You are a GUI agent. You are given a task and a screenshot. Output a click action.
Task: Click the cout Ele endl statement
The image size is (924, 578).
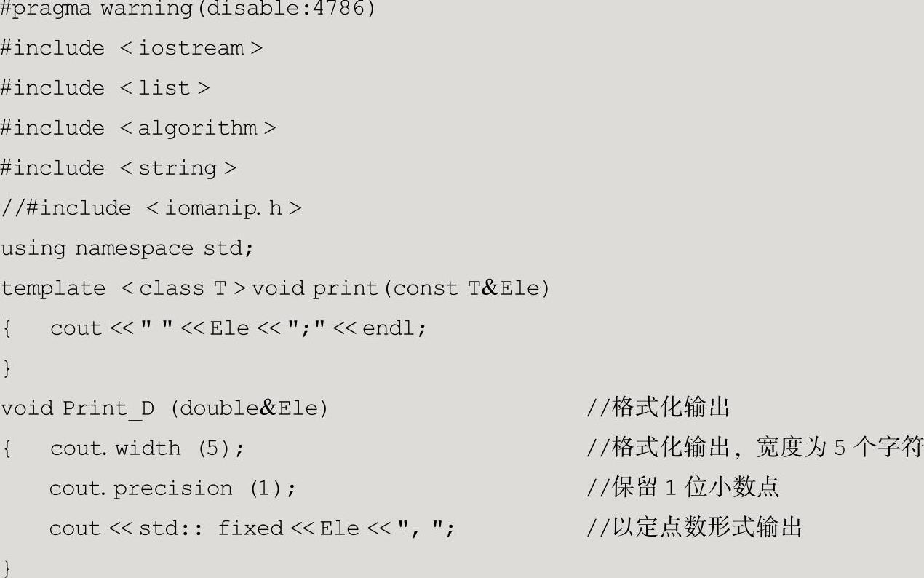[238, 328]
